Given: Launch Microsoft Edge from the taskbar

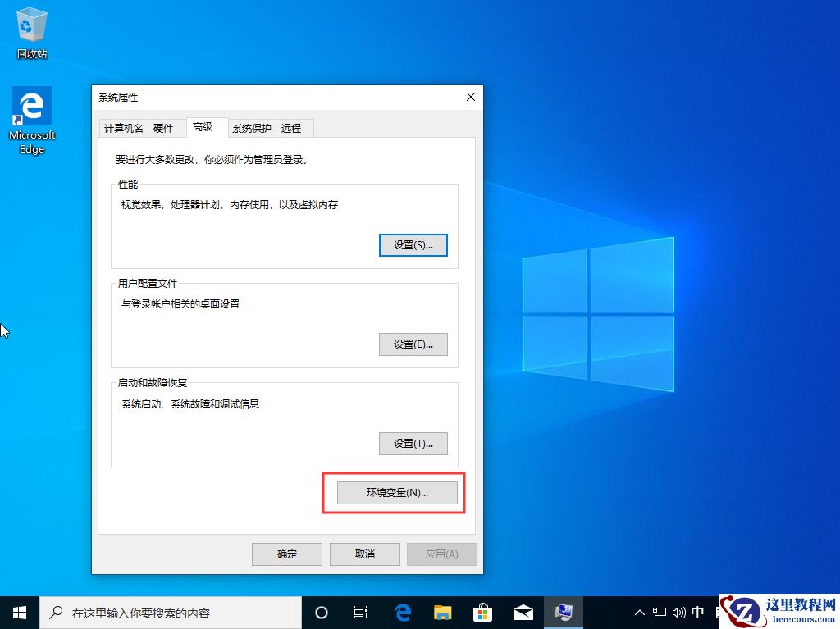Looking at the screenshot, I should [402, 612].
